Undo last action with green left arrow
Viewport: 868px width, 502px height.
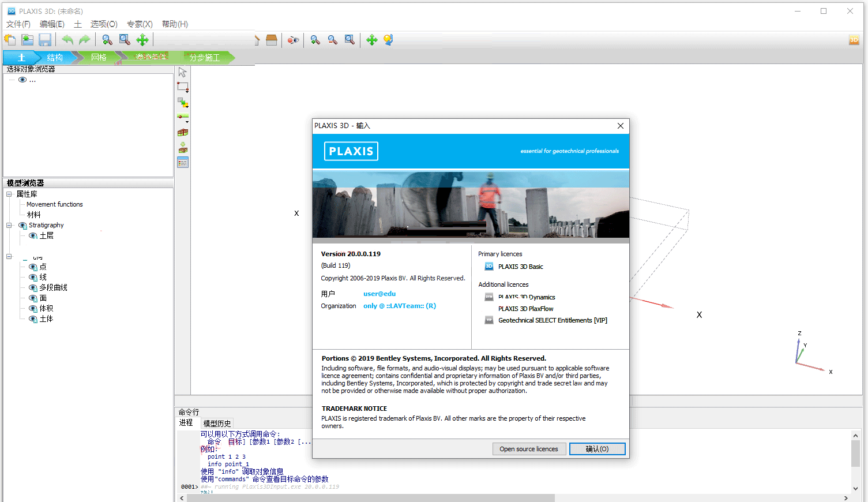pyautogui.click(x=67, y=40)
